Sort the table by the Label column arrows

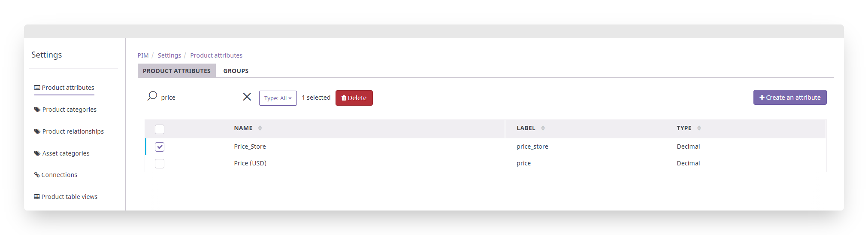tap(543, 128)
